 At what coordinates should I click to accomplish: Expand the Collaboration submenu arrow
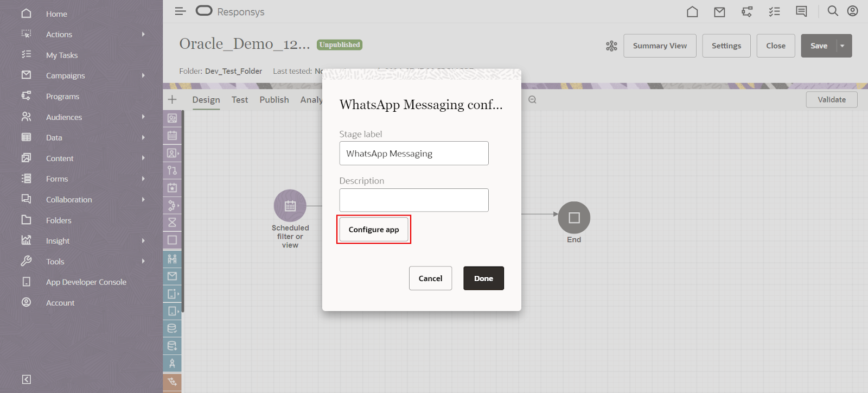click(143, 199)
